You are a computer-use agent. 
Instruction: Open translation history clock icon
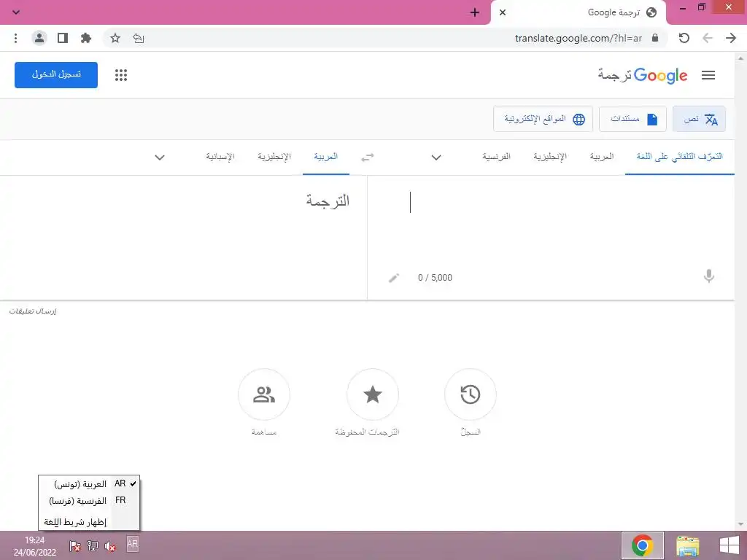click(x=471, y=394)
